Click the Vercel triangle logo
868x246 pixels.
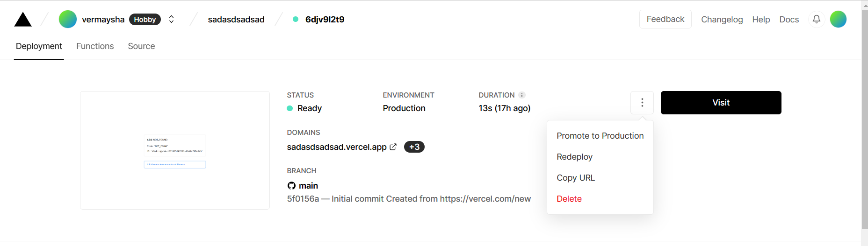(23, 20)
